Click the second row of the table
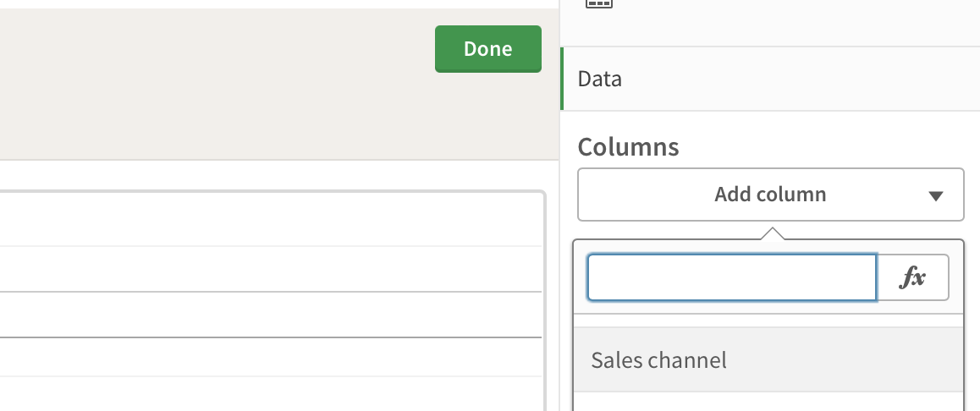Viewport: 980px width, 411px height. click(271, 269)
